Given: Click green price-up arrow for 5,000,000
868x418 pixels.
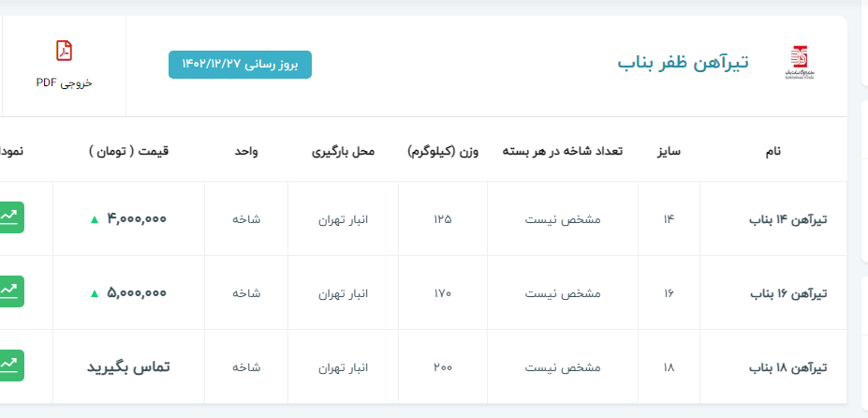Looking at the screenshot, I should 94,293.
